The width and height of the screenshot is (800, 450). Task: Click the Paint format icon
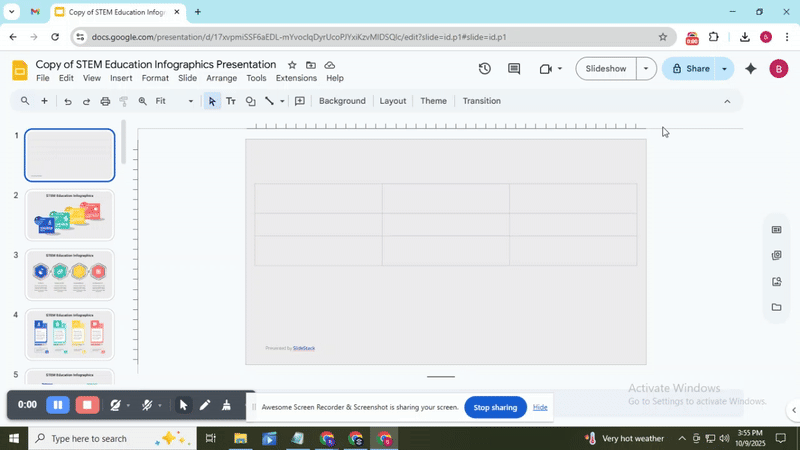coord(124,101)
